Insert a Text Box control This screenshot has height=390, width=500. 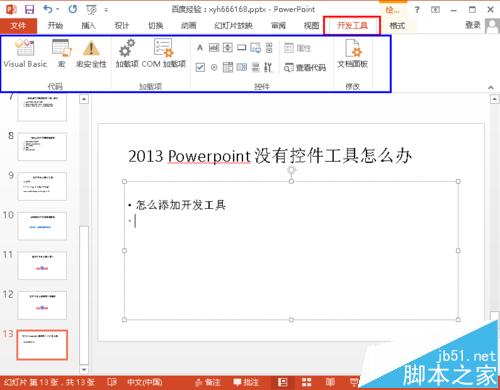click(214, 48)
